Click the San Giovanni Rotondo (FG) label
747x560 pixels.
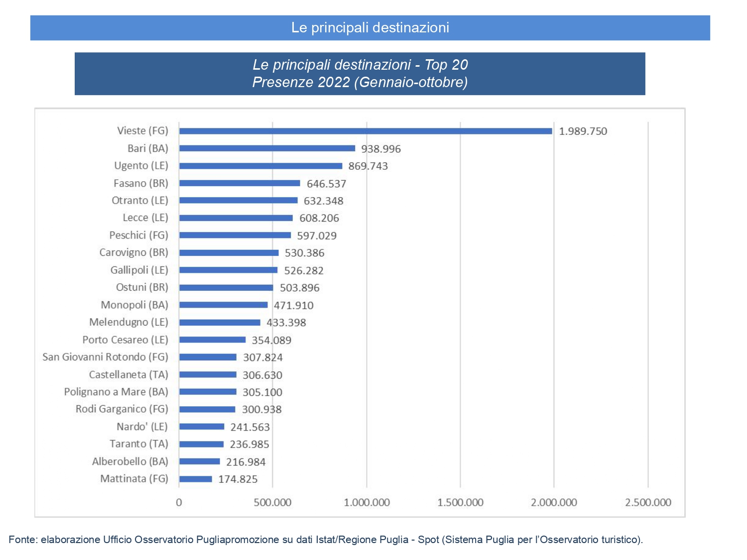(x=105, y=357)
